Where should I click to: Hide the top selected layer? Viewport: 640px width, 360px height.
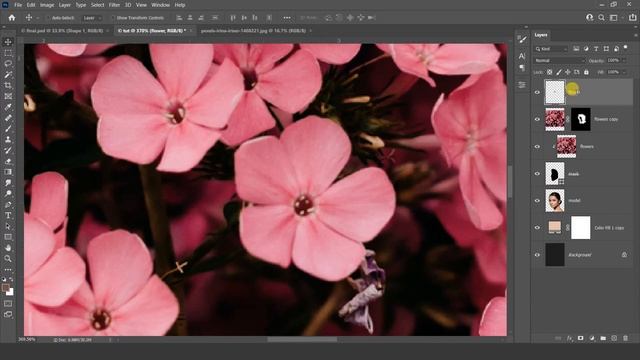537,92
